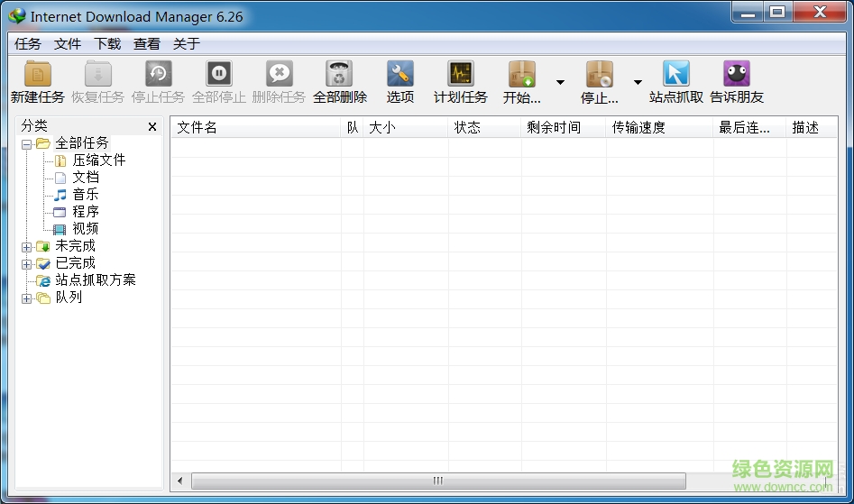
Task: Click the 停止... queue icon
Action: pyautogui.click(x=600, y=74)
